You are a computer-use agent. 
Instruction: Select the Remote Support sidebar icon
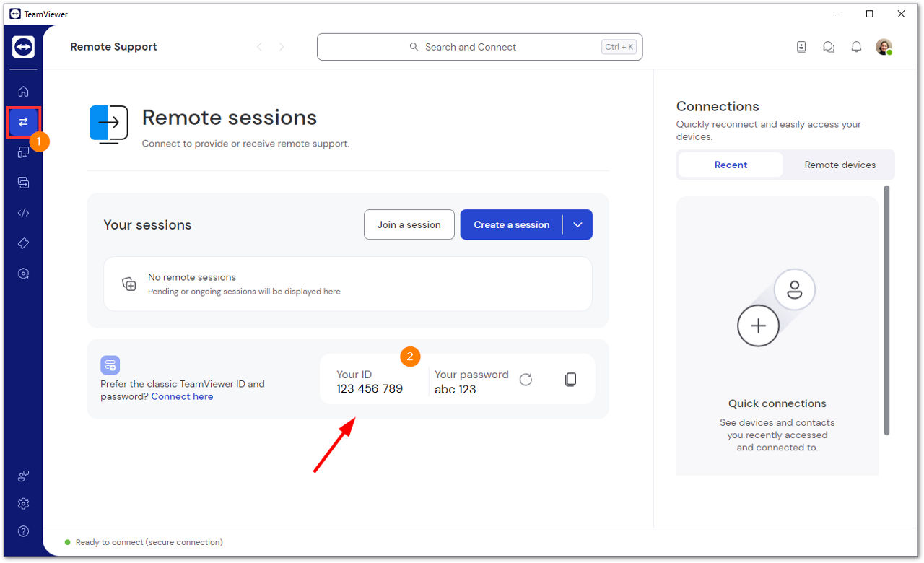click(x=23, y=122)
